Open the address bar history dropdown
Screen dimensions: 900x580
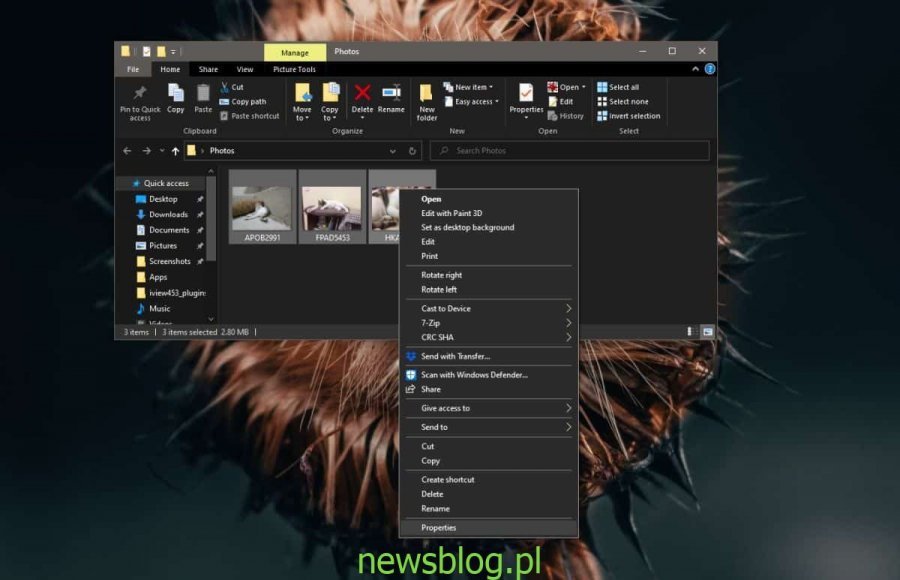(393, 151)
